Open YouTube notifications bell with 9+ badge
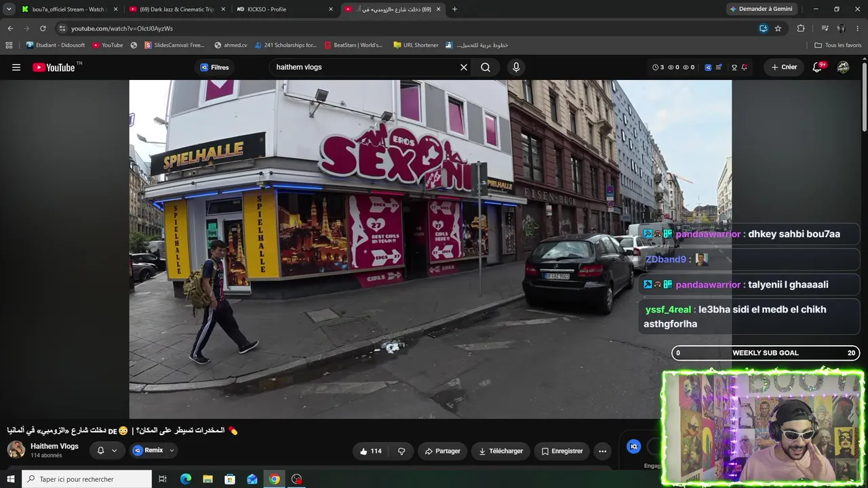This screenshot has height=488, width=868. point(818,67)
